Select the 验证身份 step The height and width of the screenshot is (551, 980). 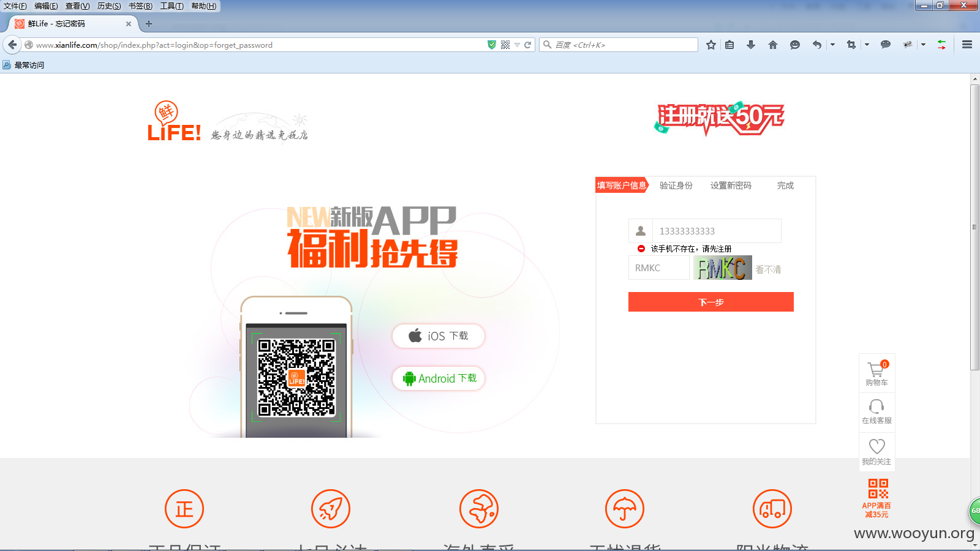click(676, 186)
